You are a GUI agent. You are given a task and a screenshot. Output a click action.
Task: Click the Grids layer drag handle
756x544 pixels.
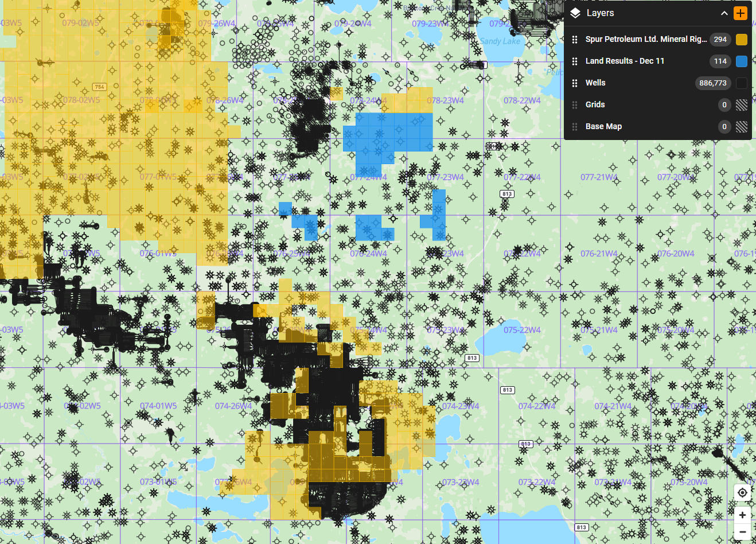pyautogui.click(x=575, y=105)
